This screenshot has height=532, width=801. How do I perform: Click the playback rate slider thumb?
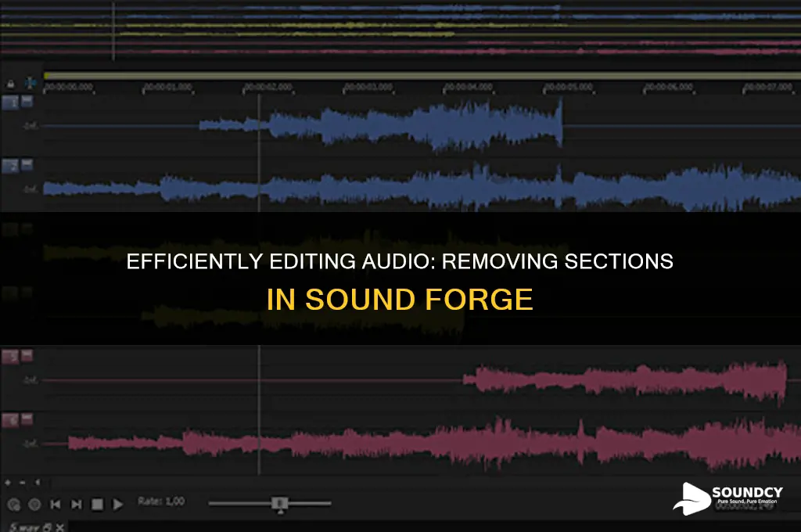pos(279,505)
